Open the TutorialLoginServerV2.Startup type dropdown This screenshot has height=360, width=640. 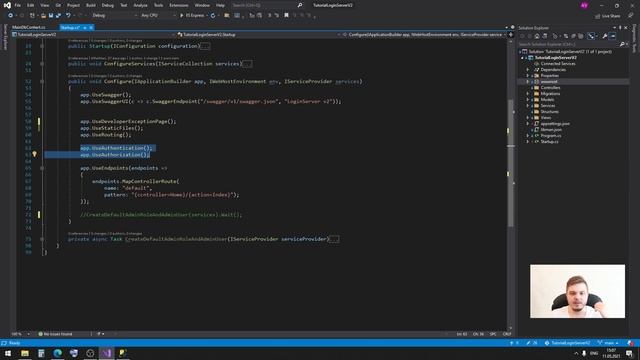pos(259,35)
